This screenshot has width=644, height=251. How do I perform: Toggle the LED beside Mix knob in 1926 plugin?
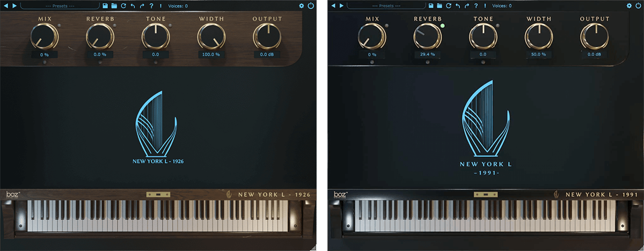pyautogui.click(x=60, y=26)
